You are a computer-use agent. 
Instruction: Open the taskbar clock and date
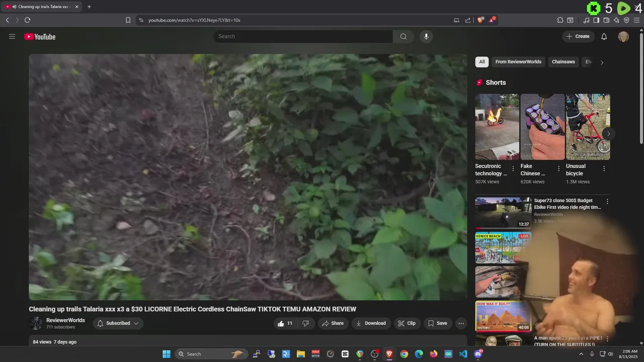coord(629,354)
